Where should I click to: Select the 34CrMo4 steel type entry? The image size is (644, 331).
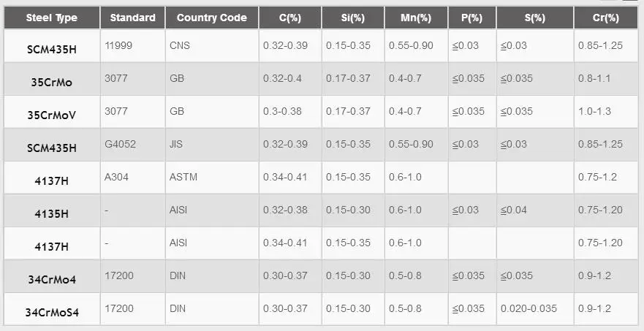coord(52,279)
